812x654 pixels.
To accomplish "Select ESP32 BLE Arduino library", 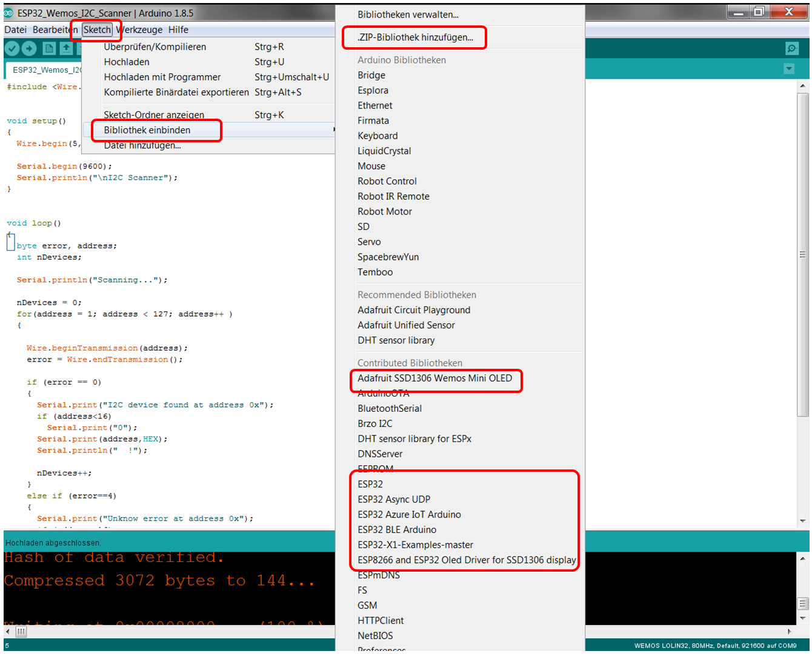I will pyautogui.click(x=397, y=530).
